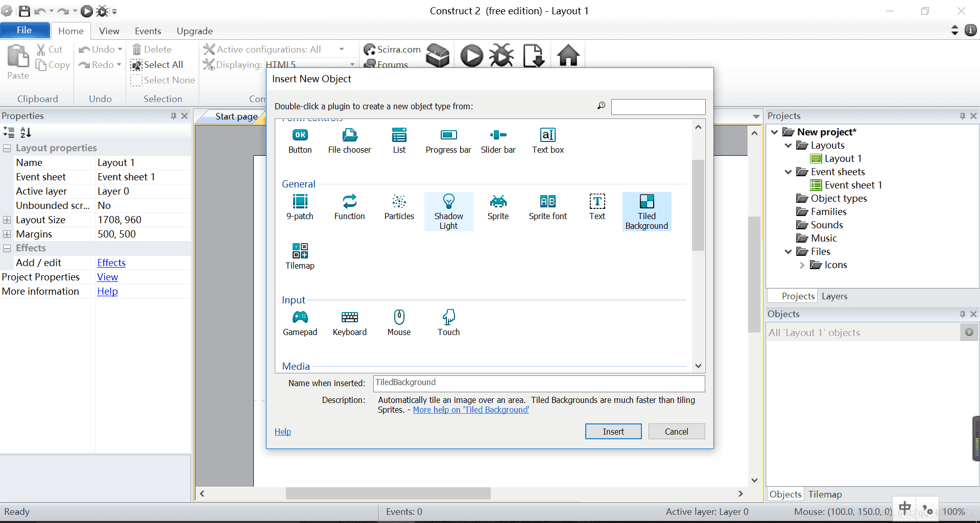
Task: Pick the Shadow Light plugin
Action: click(448, 211)
